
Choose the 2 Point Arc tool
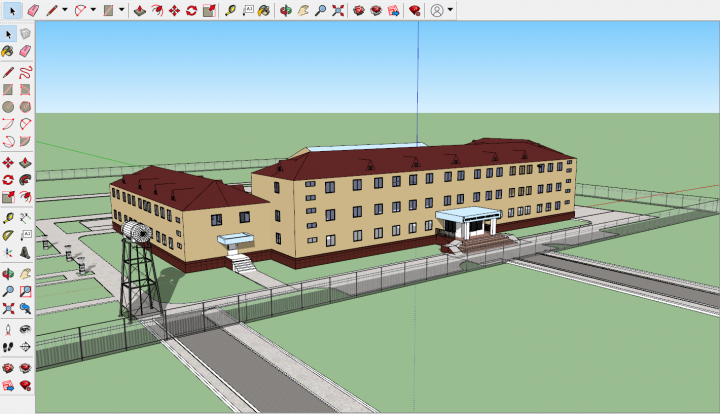click(25, 124)
